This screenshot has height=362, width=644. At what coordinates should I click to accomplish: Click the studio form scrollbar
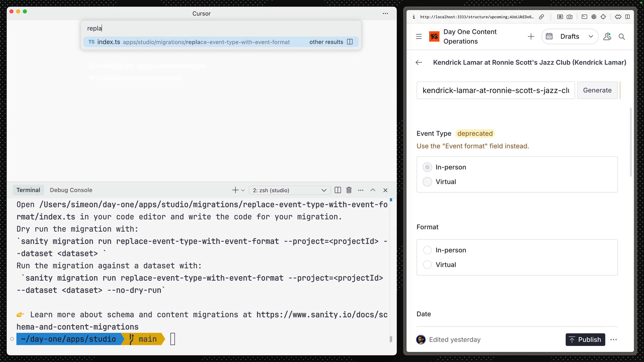630,142
